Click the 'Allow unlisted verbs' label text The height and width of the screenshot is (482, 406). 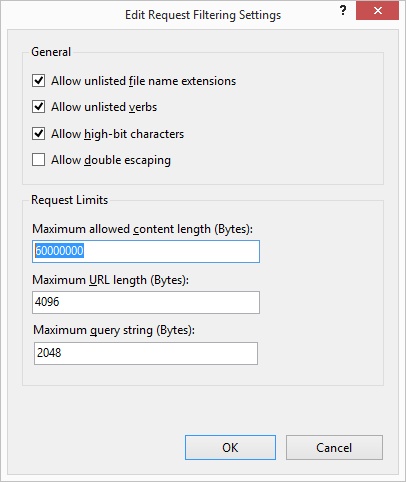point(104,107)
